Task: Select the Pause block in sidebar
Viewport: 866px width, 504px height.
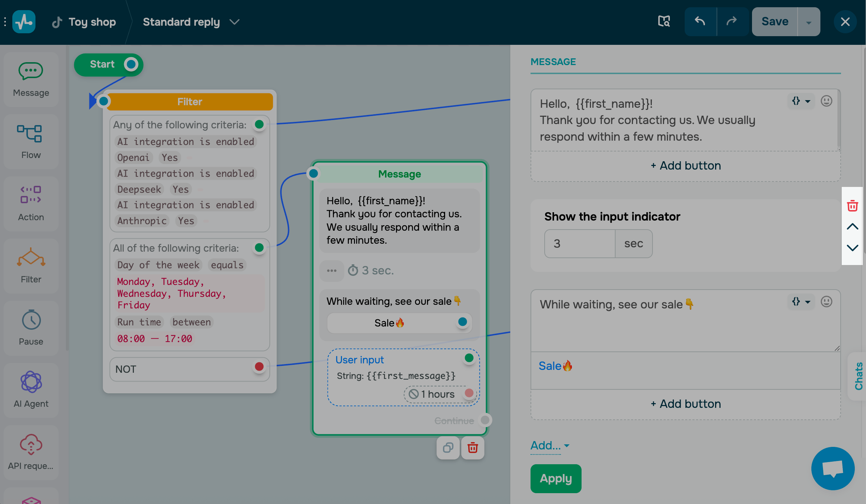Action: (31, 328)
